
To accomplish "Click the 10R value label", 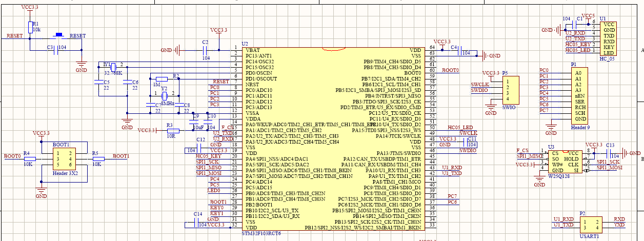I will tap(171, 136).
